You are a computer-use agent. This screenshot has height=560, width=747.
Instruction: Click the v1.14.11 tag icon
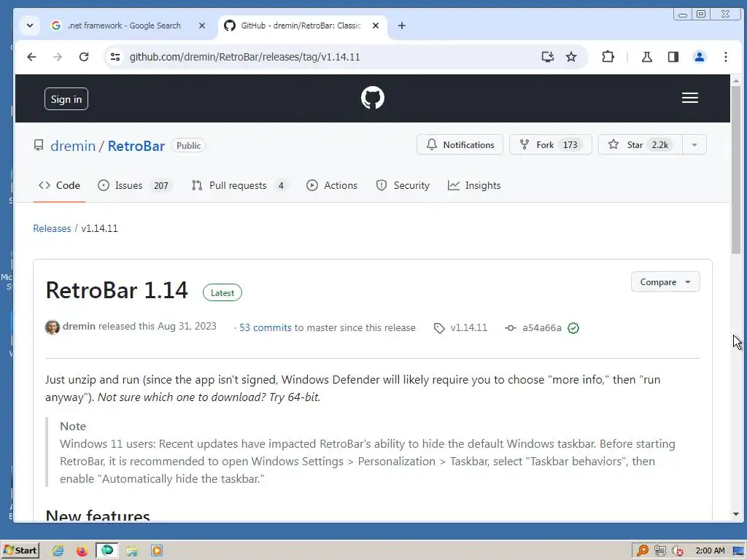pos(438,328)
